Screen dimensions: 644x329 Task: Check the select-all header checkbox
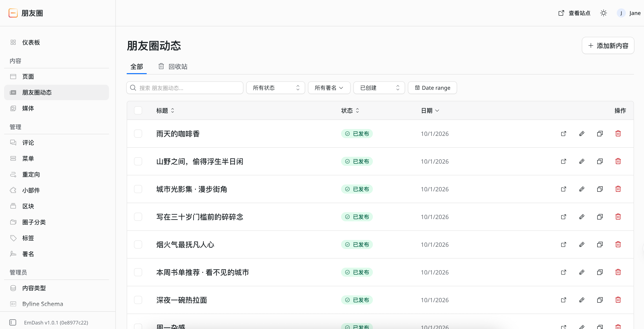point(138,110)
